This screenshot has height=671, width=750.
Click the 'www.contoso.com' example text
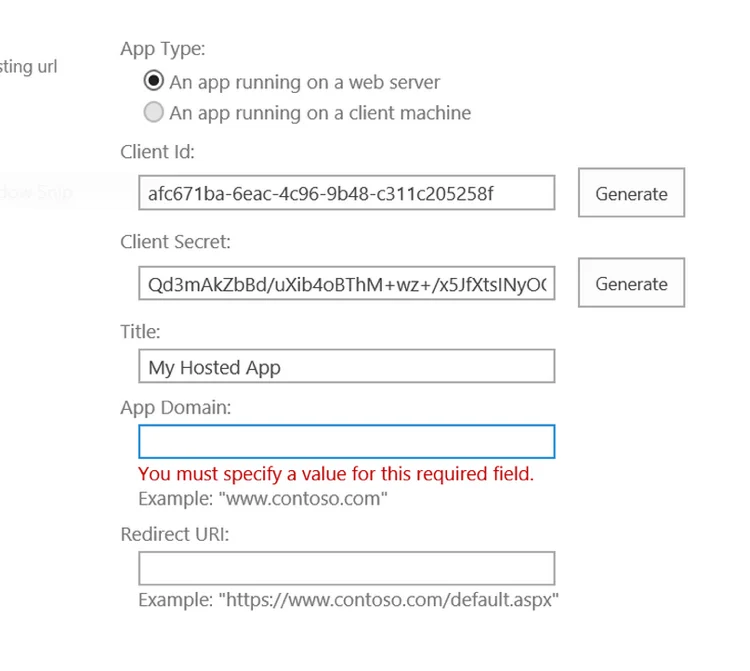pos(263,499)
